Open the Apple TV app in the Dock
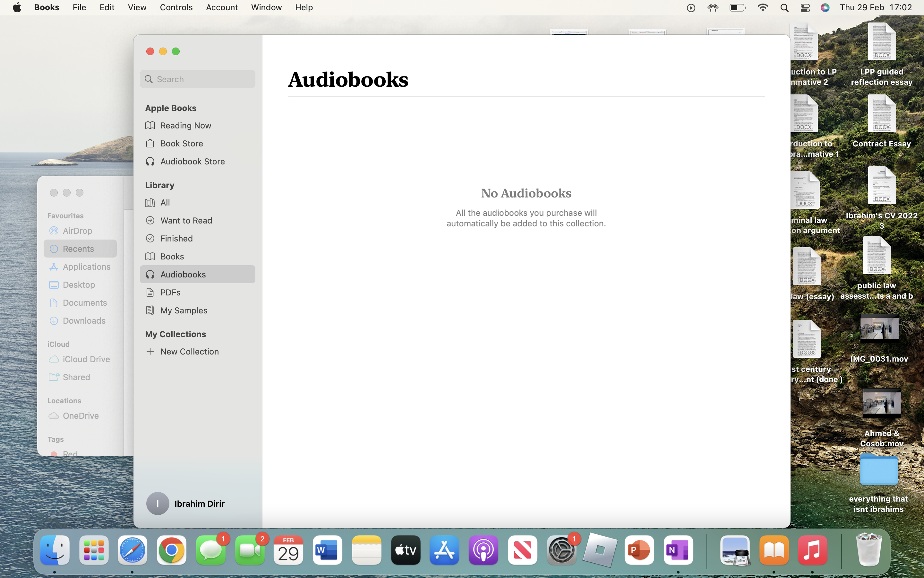This screenshot has width=924, height=578. 406,550
